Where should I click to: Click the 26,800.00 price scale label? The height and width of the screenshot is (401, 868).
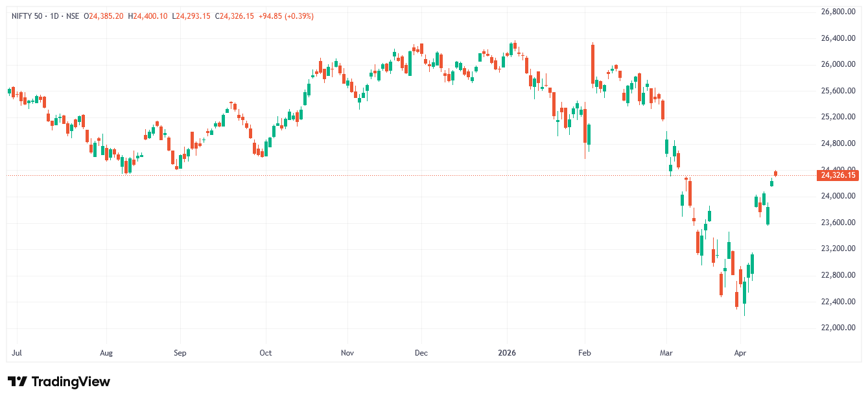(838, 12)
